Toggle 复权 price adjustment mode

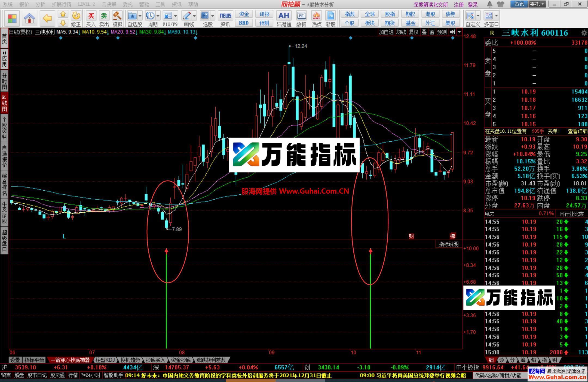pos(413,32)
